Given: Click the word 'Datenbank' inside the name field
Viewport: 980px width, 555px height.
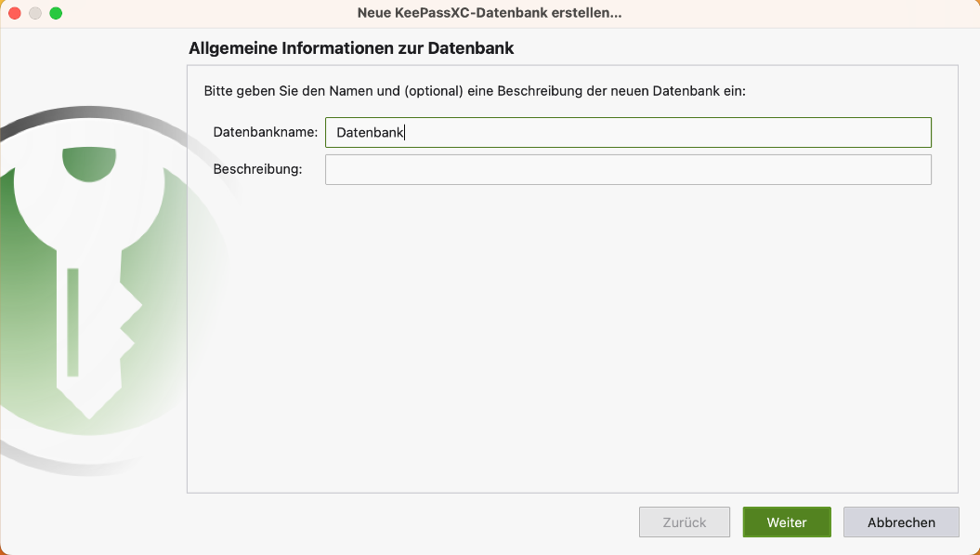Looking at the screenshot, I should (369, 133).
